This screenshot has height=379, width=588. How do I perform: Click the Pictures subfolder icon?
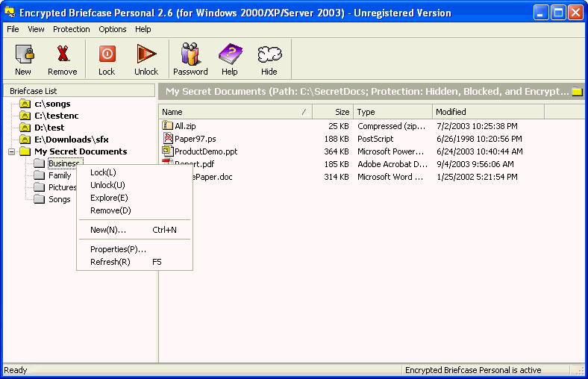(39, 187)
